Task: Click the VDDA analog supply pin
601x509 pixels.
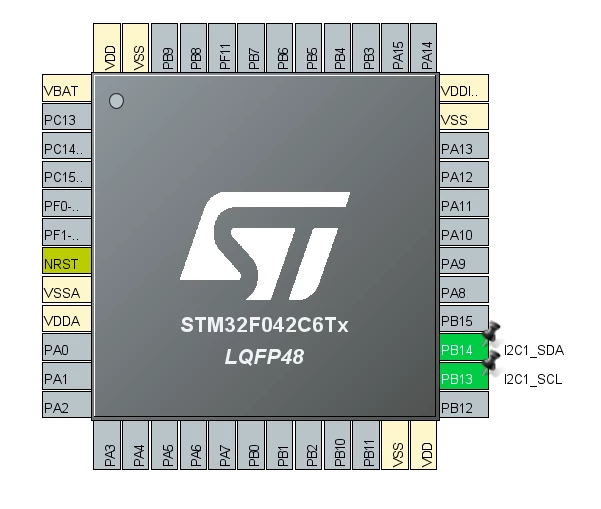Action: tap(67, 319)
